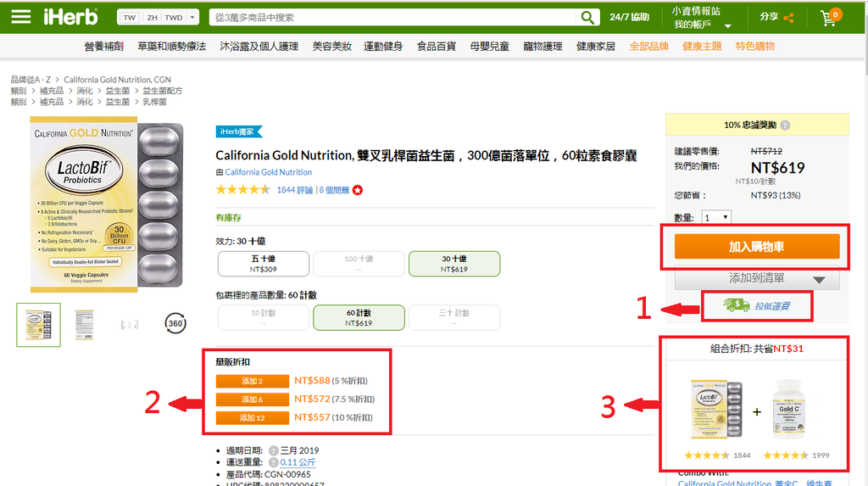This screenshot has height=486, width=868.
Task: Open the Gold C combo product image
Action: point(788,409)
